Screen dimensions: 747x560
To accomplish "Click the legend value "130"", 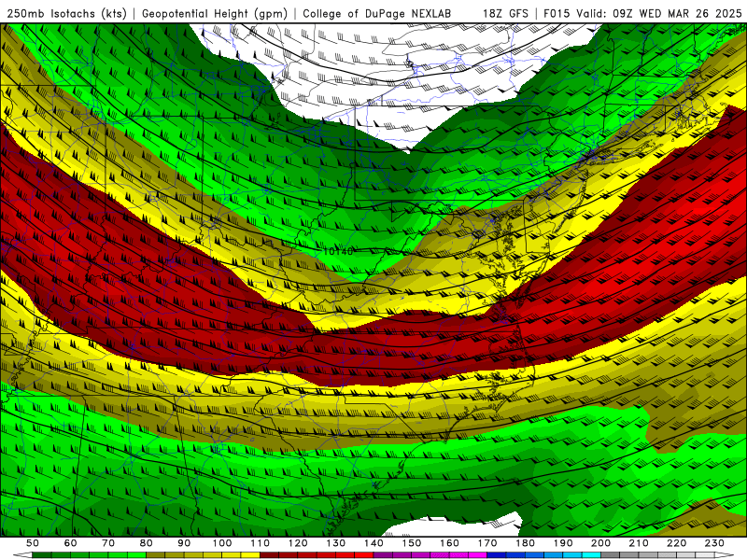I will click(x=336, y=543).
